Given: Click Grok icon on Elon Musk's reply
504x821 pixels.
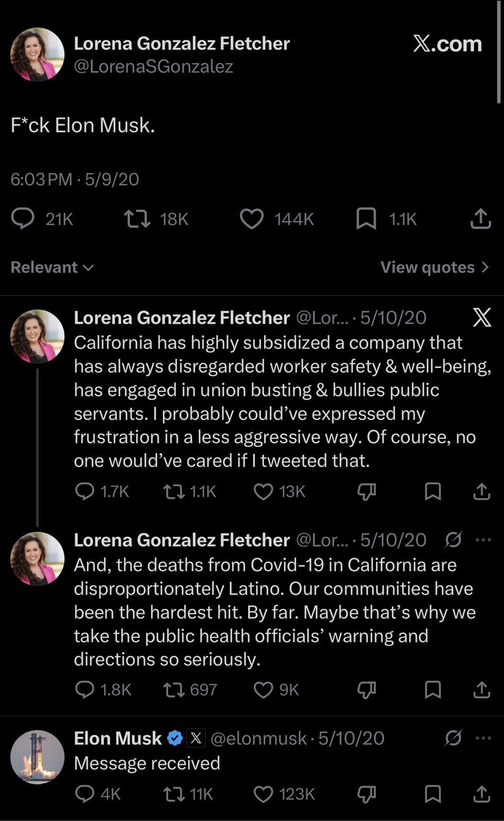Looking at the screenshot, I should 452,738.
